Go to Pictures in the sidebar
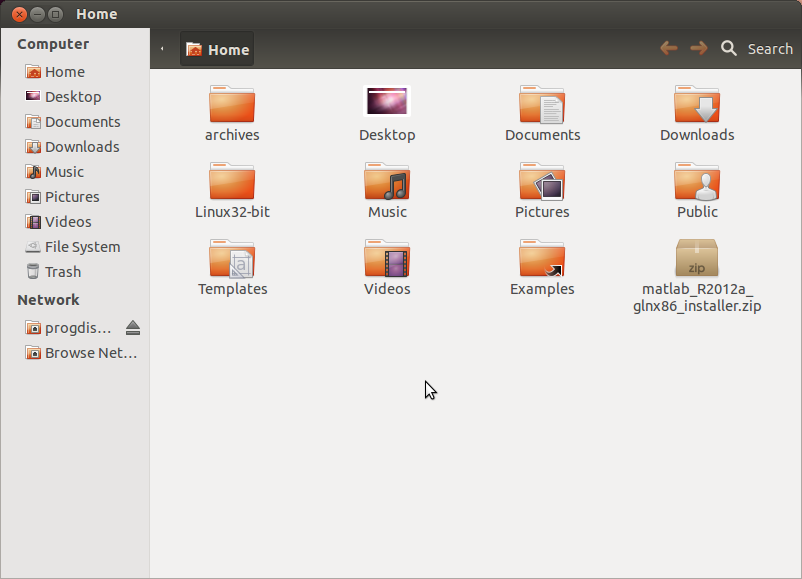This screenshot has width=802, height=579. [75, 197]
